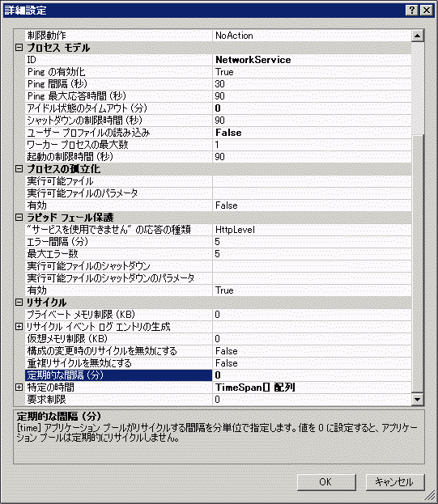Select the ID property row
The height and width of the screenshot is (504, 438).
pos(119,60)
